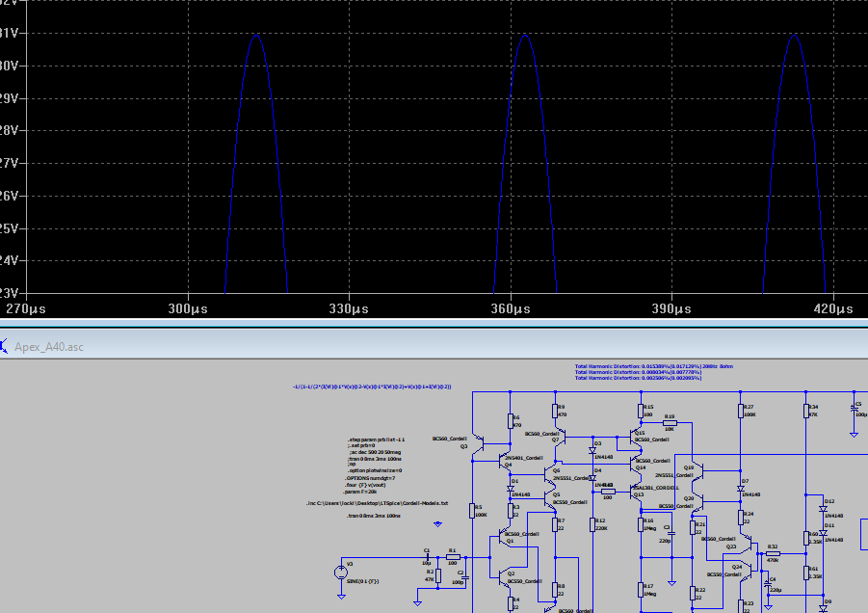Image resolution: width=868 pixels, height=613 pixels.
Task: Select transistor Q2 in the schematic
Action: pos(504,578)
